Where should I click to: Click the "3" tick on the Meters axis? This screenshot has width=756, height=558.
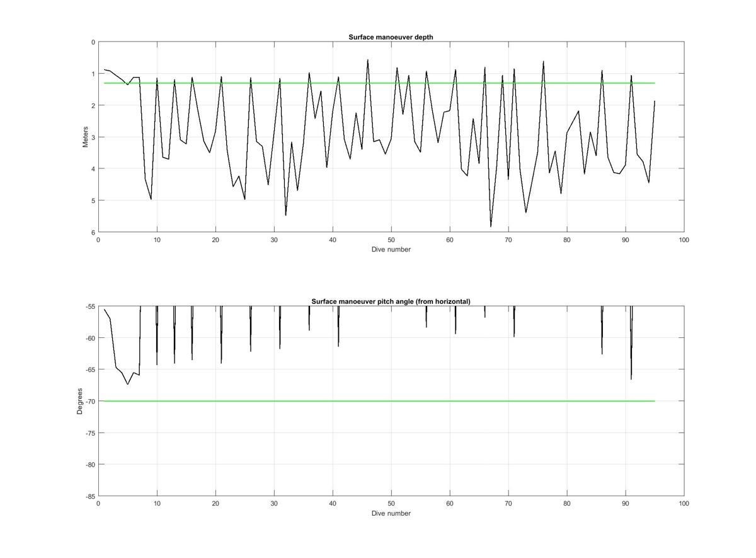point(93,137)
